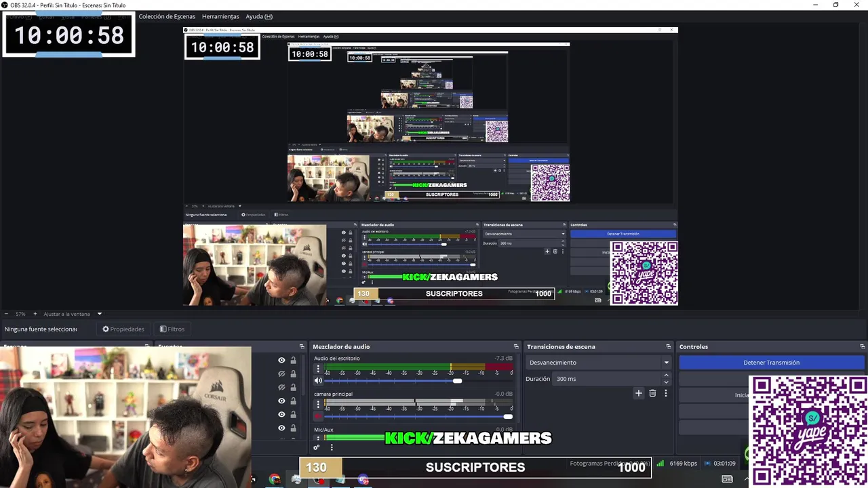Click the taskbar icon with the 9+ badge
Screen dimensions: 868x488
coord(363,479)
